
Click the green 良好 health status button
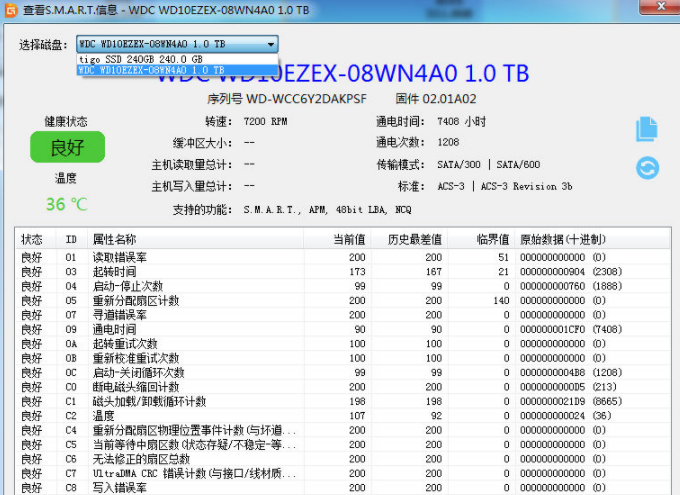pos(67,147)
